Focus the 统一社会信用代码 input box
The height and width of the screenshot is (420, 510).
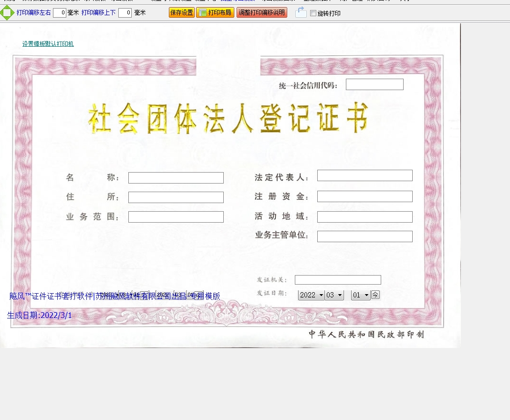point(375,84)
